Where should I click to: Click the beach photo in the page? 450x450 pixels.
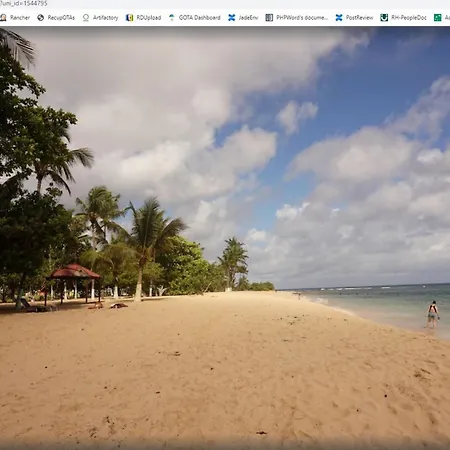coord(225,238)
